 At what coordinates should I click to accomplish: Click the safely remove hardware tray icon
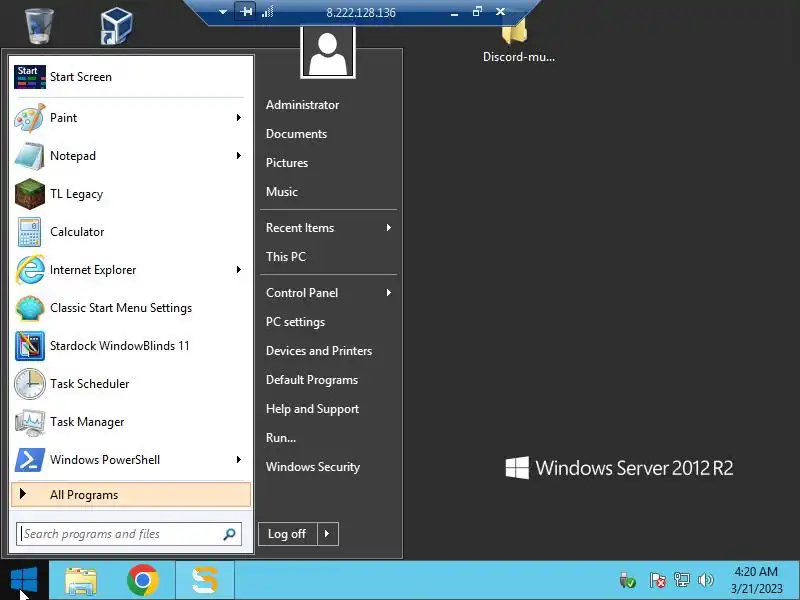(x=627, y=580)
